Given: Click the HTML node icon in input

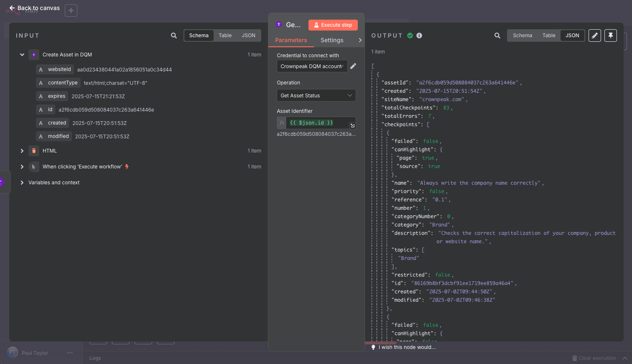Looking at the screenshot, I should (x=34, y=151).
